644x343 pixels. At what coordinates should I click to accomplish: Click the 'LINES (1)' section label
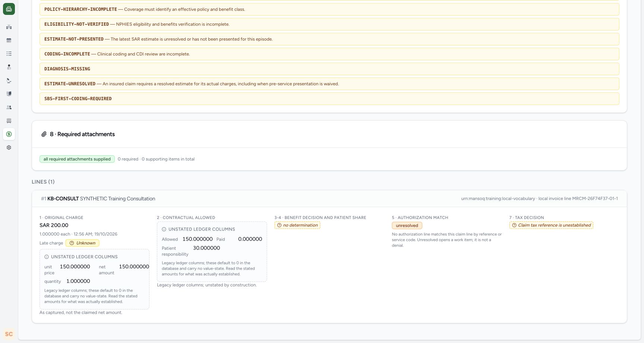coord(43,182)
